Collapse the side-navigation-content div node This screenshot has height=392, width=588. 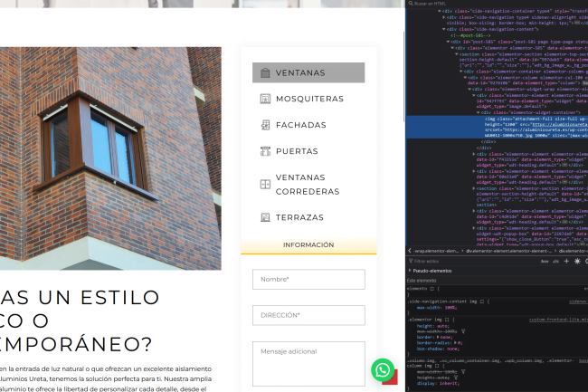click(444, 29)
